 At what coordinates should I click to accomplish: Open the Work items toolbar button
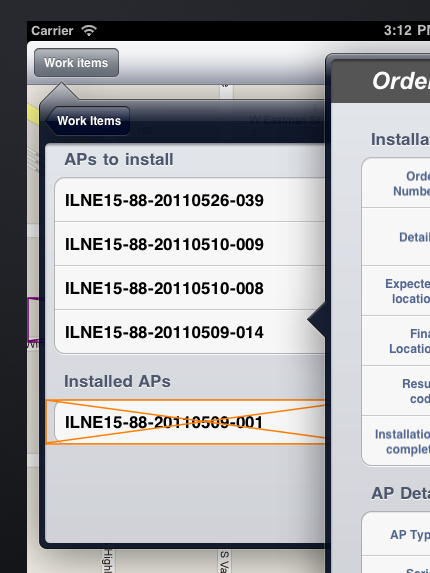click(76, 62)
